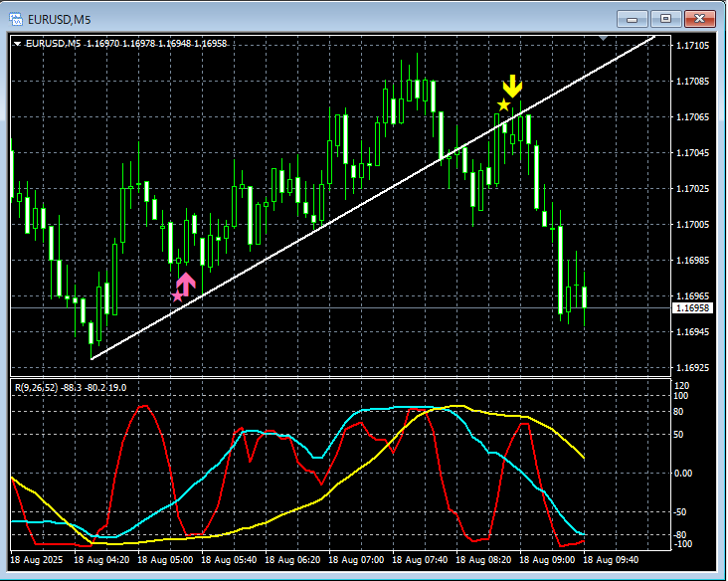
Task: Click the yellow star marker
Action: 504,105
